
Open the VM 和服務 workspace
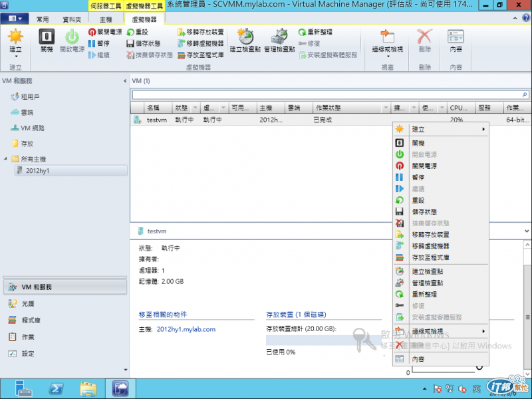coord(65,287)
